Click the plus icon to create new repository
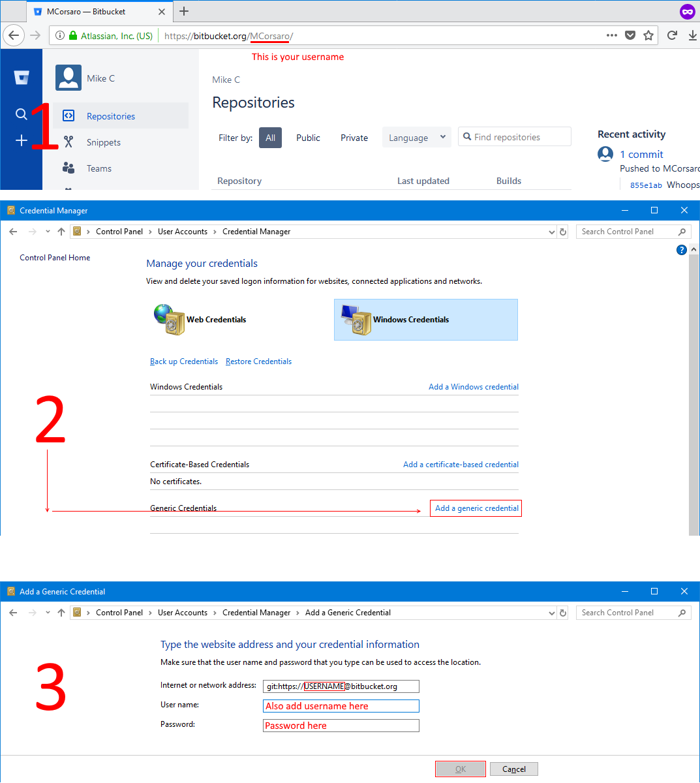Screen dimensions: 700x783 [x=22, y=139]
